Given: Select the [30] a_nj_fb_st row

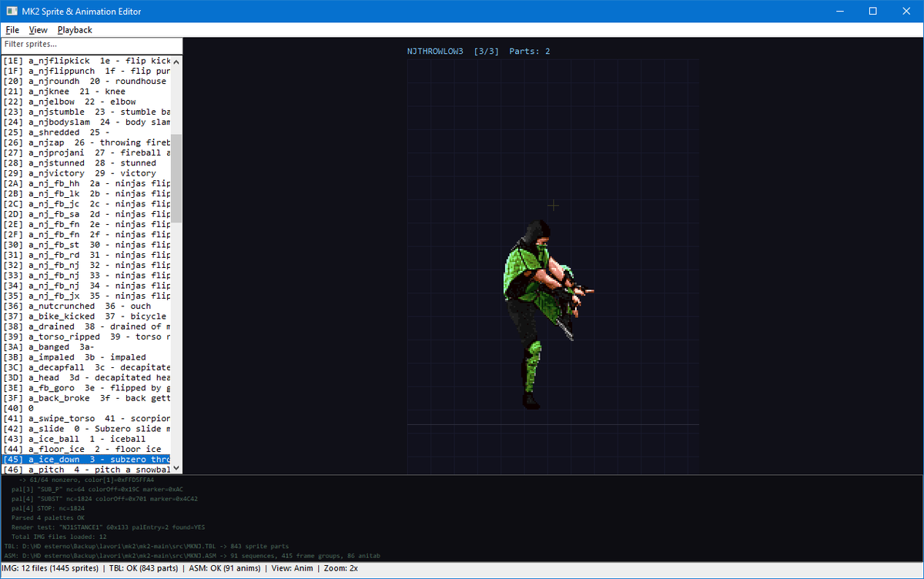Looking at the screenshot, I should [x=85, y=245].
